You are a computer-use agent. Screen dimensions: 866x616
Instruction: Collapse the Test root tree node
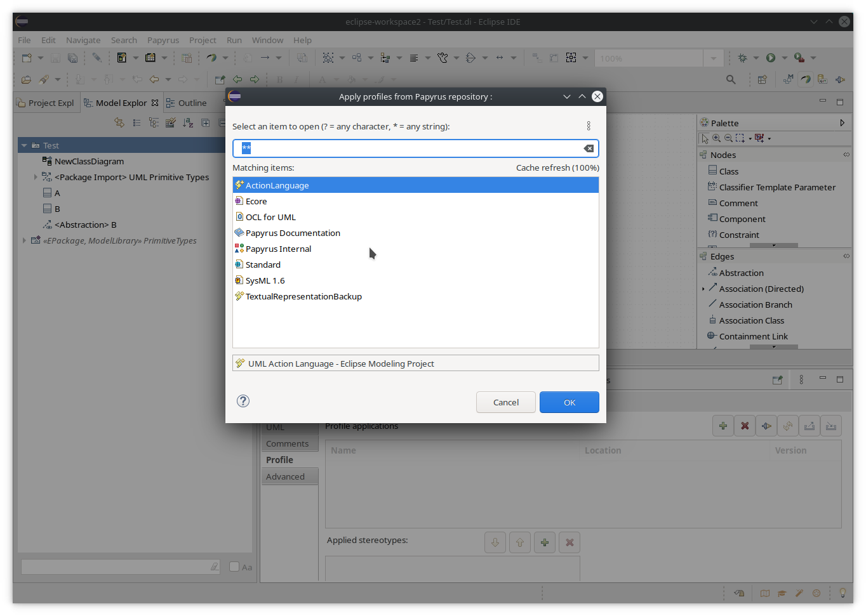pyautogui.click(x=24, y=145)
